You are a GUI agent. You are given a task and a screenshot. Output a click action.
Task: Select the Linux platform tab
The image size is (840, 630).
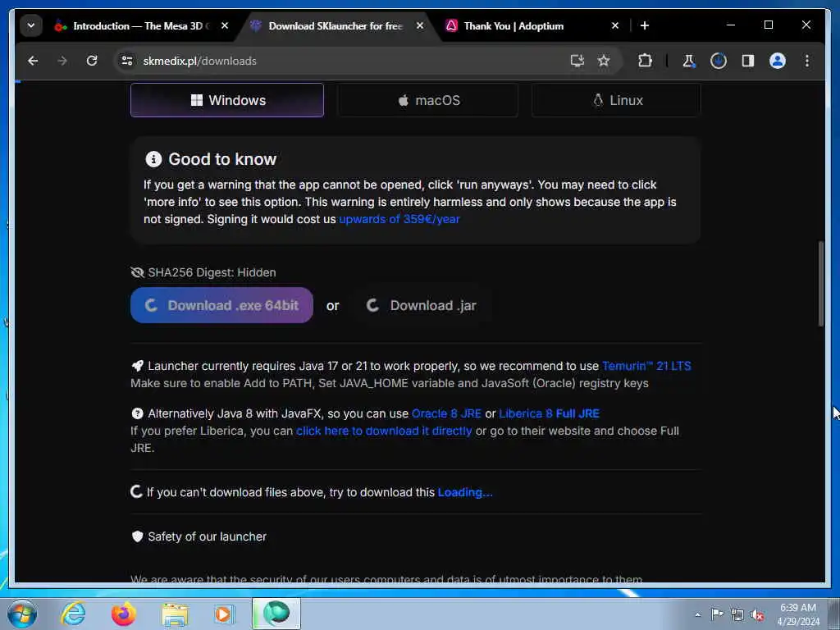coord(616,100)
